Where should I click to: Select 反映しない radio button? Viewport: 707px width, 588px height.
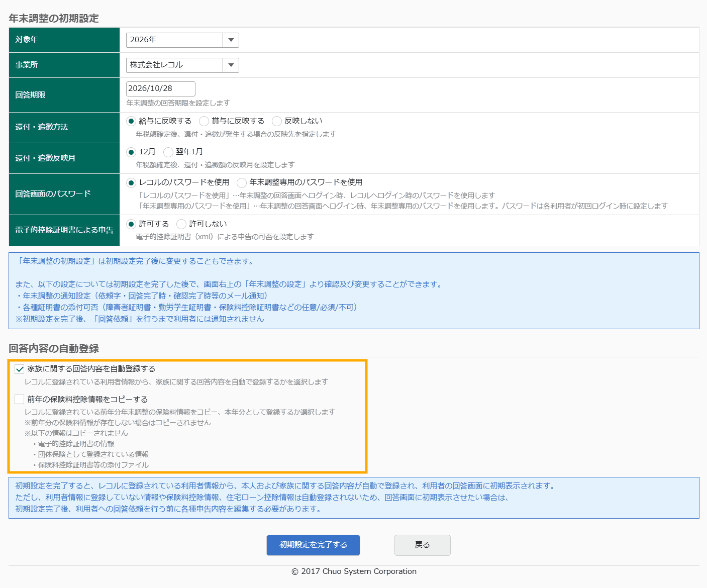[277, 121]
